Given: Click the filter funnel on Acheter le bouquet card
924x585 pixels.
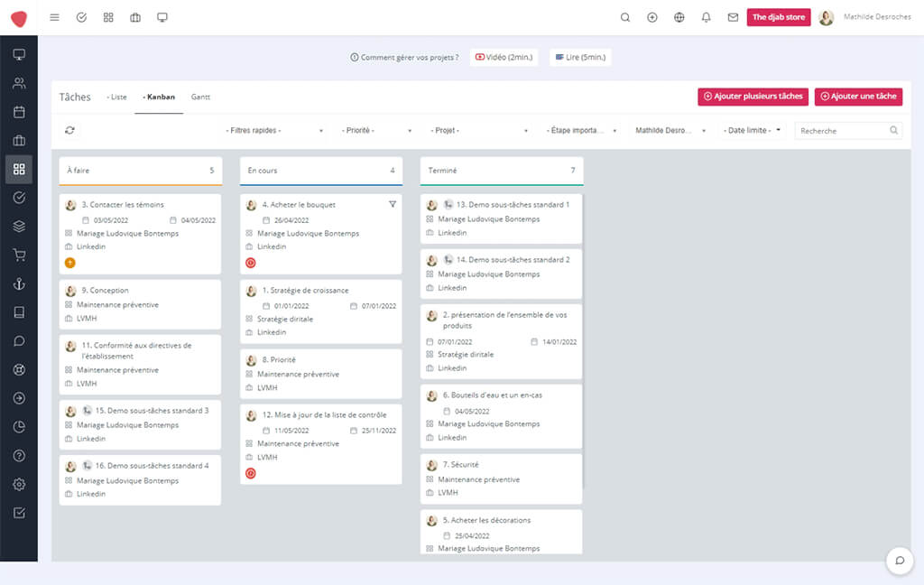Looking at the screenshot, I should [393, 204].
